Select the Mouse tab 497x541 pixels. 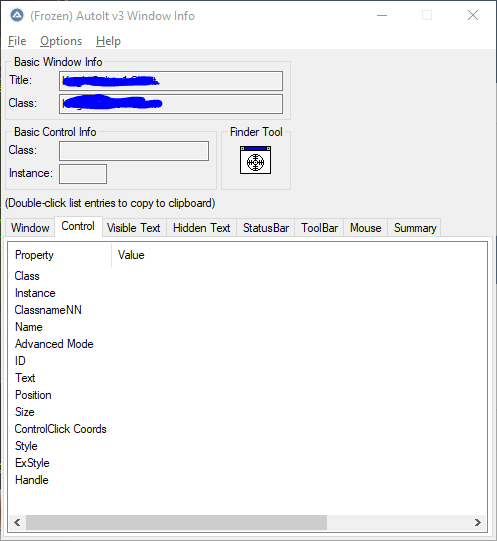(x=366, y=228)
